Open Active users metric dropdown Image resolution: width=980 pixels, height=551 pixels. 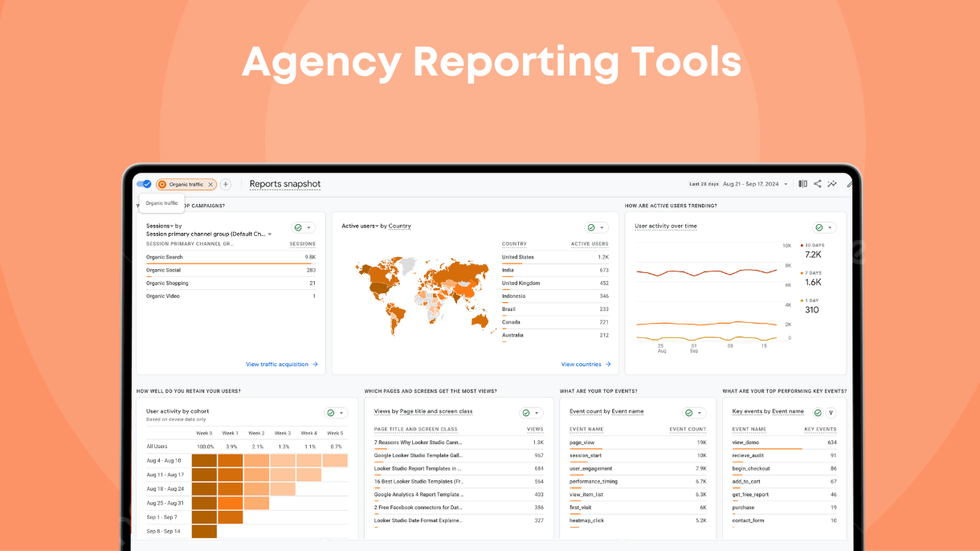click(360, 226)
